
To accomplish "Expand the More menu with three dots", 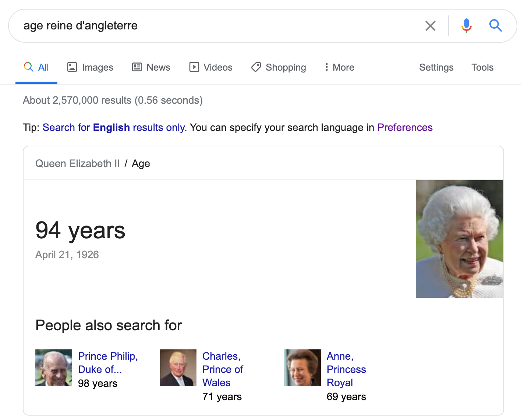I will (x=339, y=67).
